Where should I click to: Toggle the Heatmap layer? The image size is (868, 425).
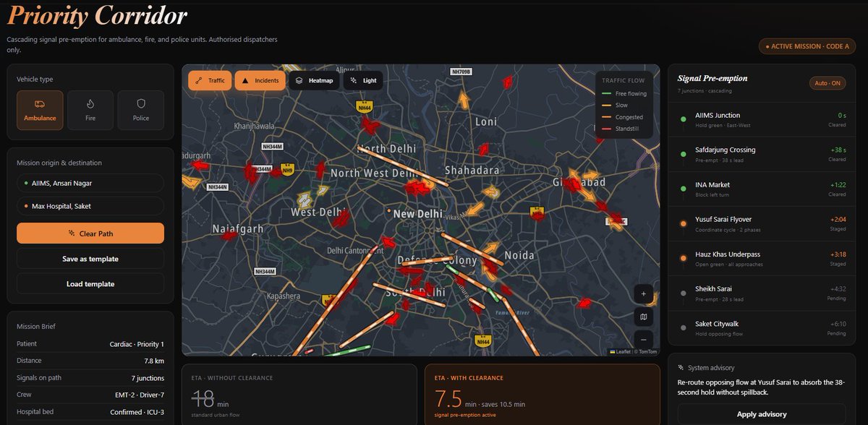click(314, 80)
